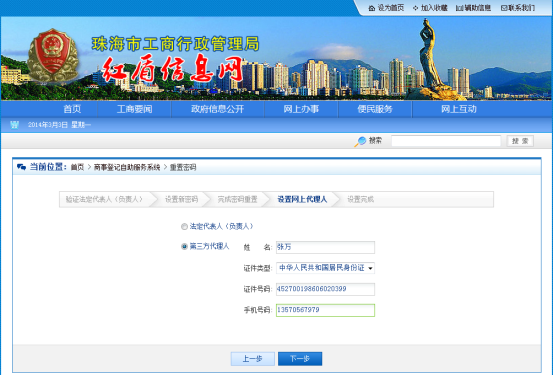This screenshot has height=375, width=554.
Task: Select the 法定代表人（负责人） radio button
Action: pyautogui.click(x=184, y=227)
